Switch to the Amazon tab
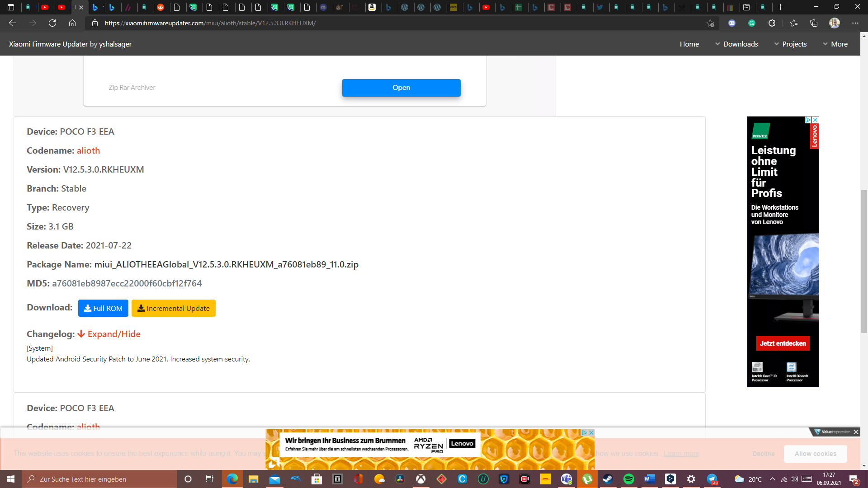Viewport: 868px width, 488px height. pos(372,7)
